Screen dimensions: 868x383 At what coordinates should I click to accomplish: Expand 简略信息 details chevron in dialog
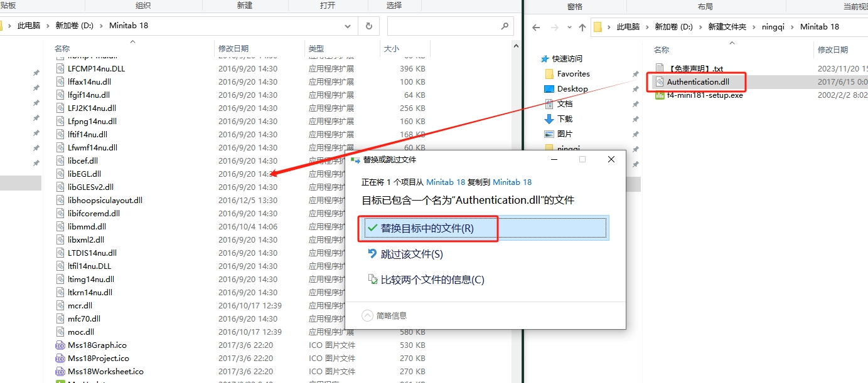coord(368,315)
